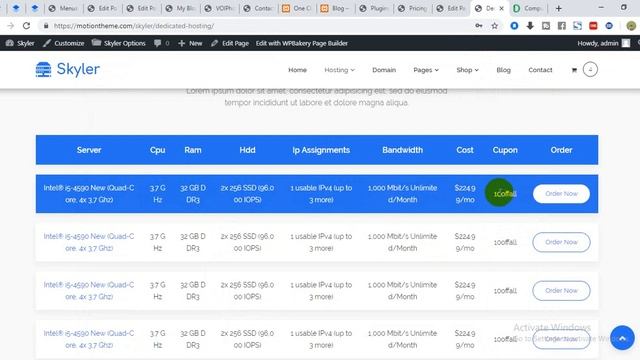Click the browser forward arrow

point(11,26)
